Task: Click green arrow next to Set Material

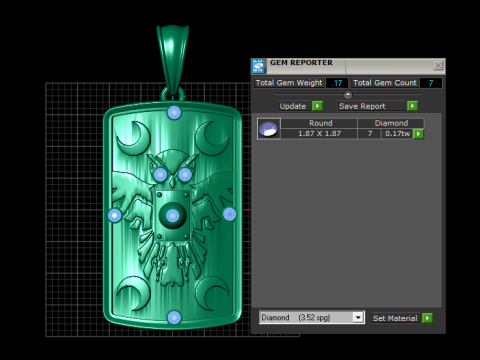Action: (427, 318)
